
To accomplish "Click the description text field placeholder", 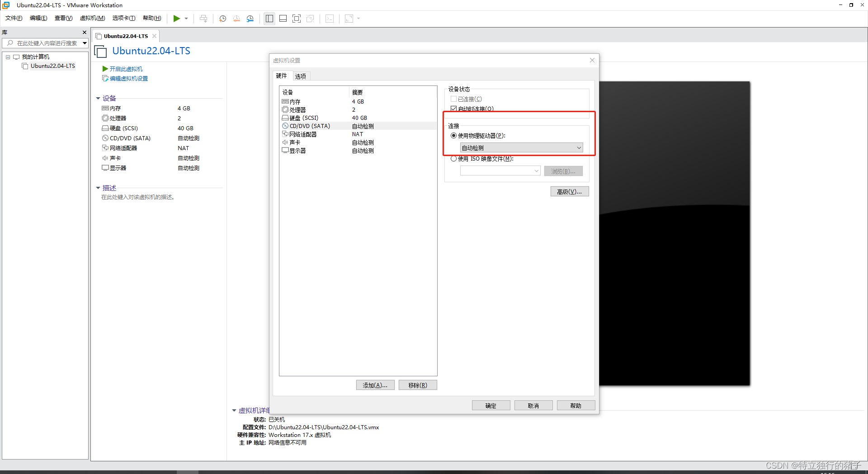I will [x=138, y=197].
